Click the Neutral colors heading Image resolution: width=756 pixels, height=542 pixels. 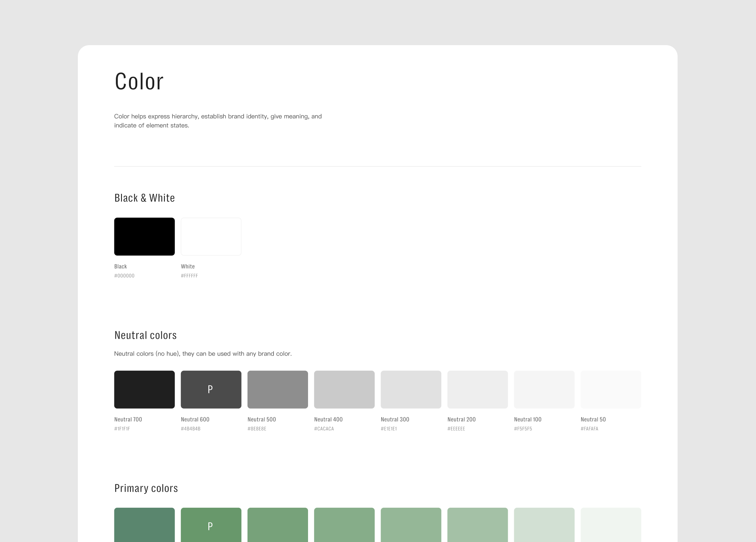146,335
